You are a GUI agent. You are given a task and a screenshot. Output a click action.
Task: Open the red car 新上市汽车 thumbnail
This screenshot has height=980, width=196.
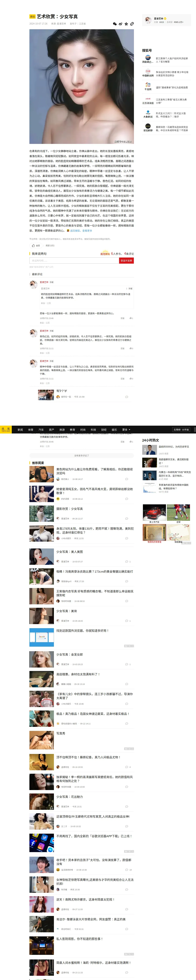(x=154, y=512)
